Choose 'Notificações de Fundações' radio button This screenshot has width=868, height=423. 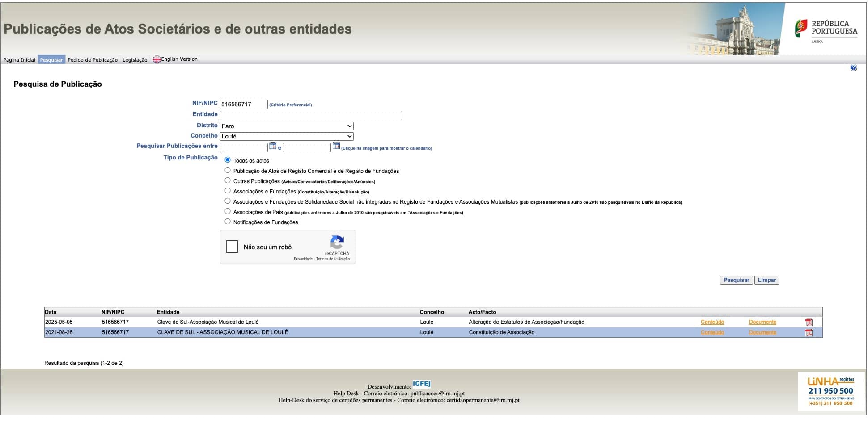coord(228,222)
